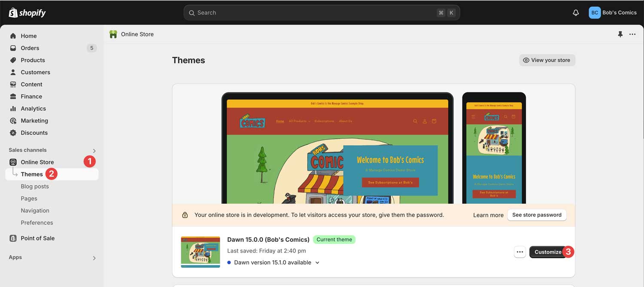Viewport: 644px width, 287px height.
Task: Click the Dawn theme small thumbnail
Action: [200, 252]
